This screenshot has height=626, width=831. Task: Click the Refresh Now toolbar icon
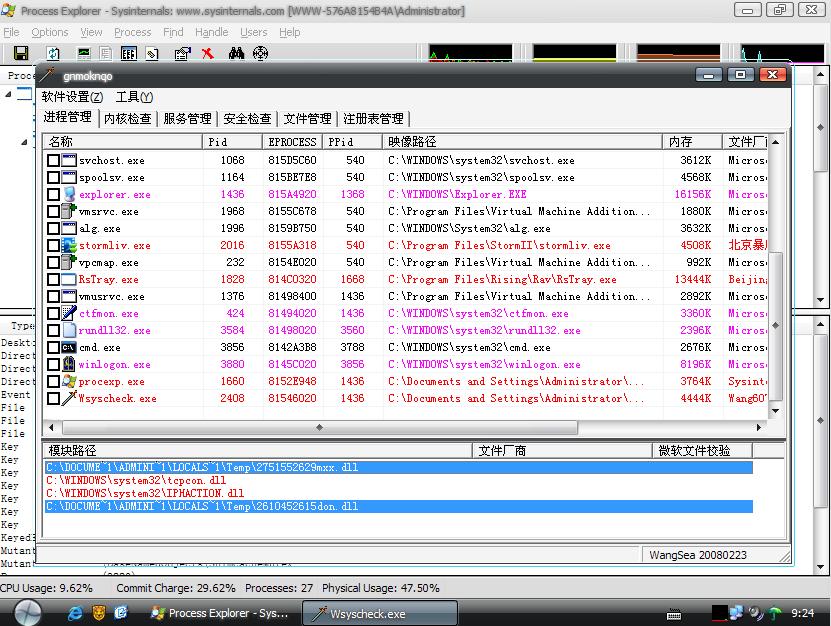[x=53, y=53]
